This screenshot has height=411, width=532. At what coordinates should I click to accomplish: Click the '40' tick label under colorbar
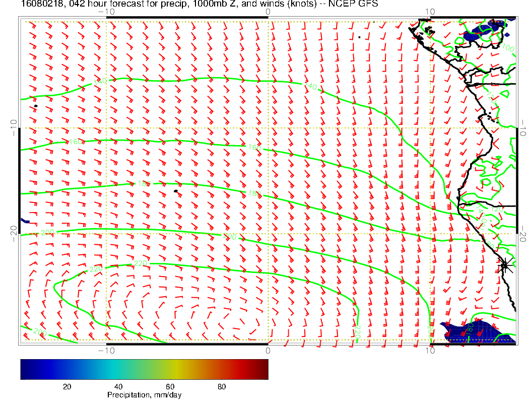(118, 387)
